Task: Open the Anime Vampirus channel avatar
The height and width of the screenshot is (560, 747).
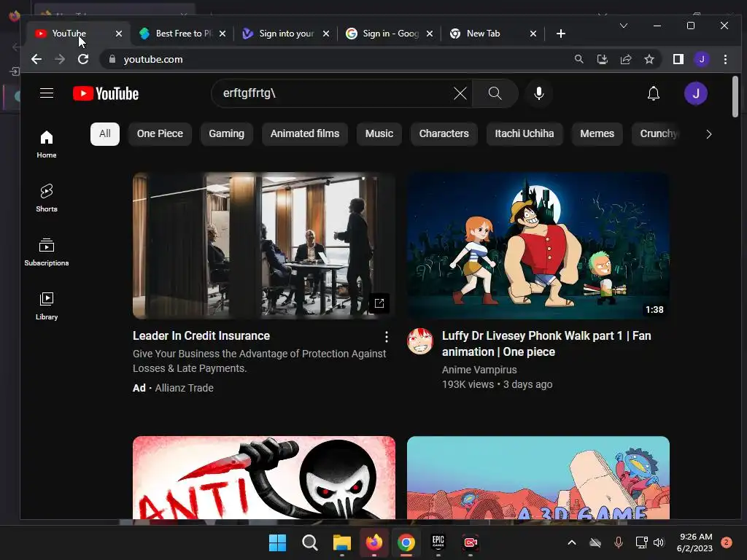Action: 419,341
